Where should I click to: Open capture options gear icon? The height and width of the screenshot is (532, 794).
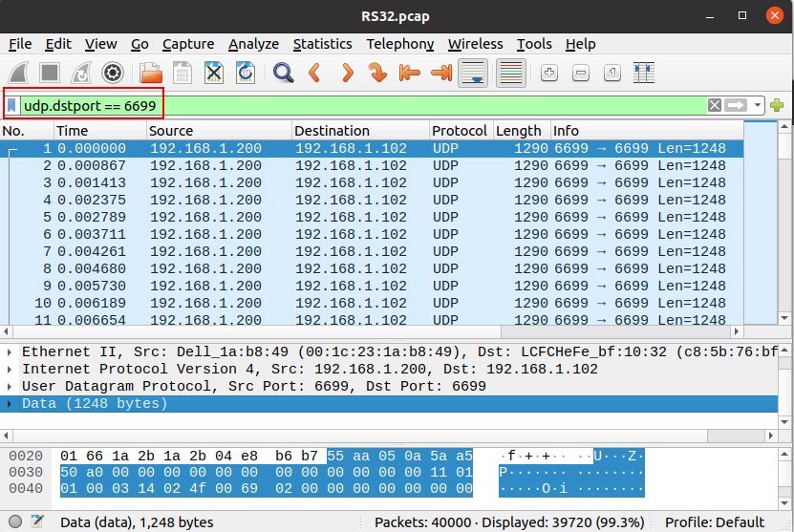113,73
